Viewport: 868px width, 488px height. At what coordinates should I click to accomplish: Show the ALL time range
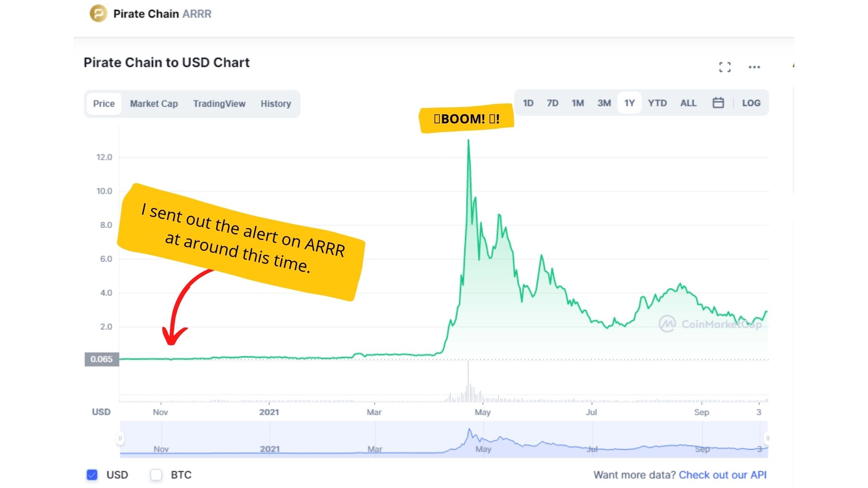[x=688, y=103]
